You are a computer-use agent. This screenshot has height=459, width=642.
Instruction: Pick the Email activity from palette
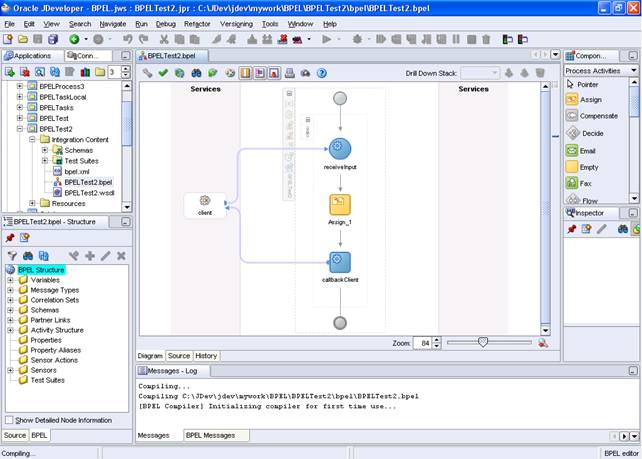click(x=587, y=150)
